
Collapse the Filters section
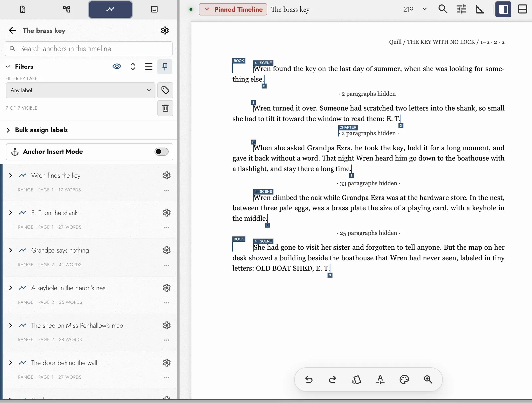pos(8,67)
